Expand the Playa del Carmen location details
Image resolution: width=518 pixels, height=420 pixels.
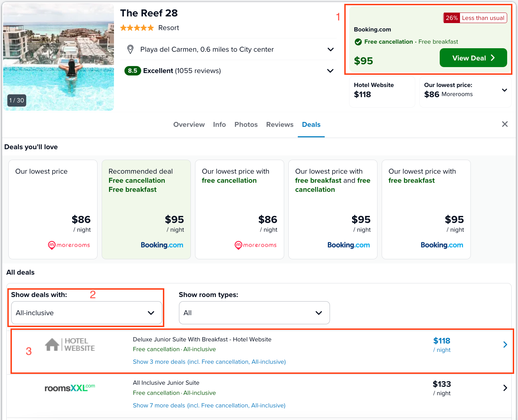330,49
